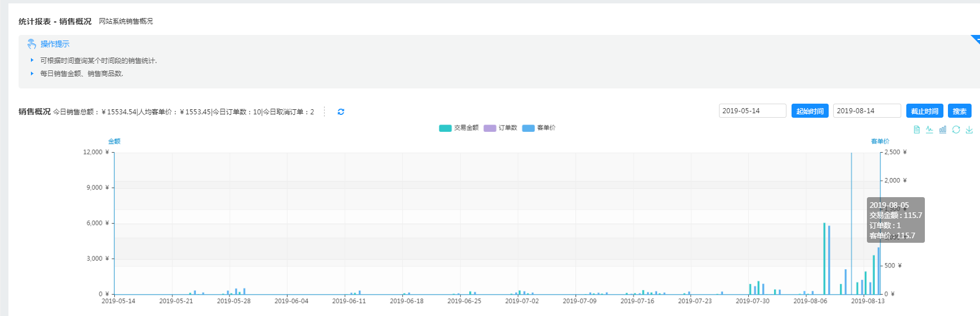Viewport: 980px width, 316px height.
Task: Click the 操作提示 heading link
Action: (x=55, y=44)
